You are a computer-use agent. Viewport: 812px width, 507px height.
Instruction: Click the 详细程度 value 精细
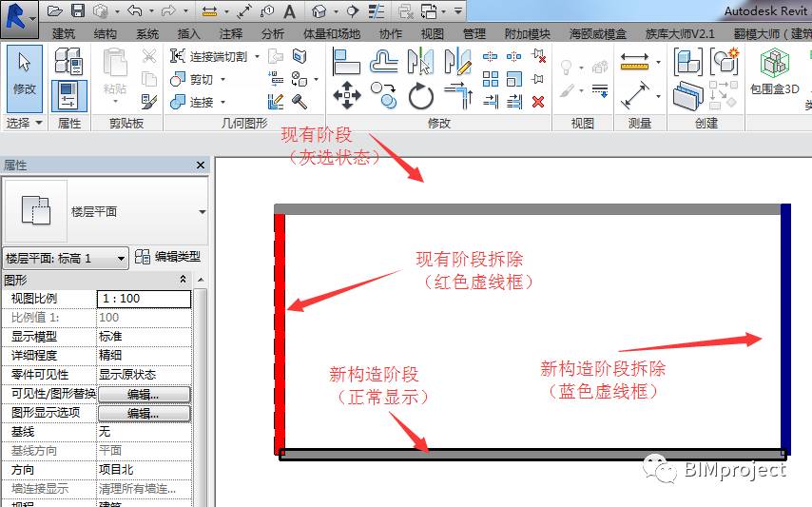point(144,355)
